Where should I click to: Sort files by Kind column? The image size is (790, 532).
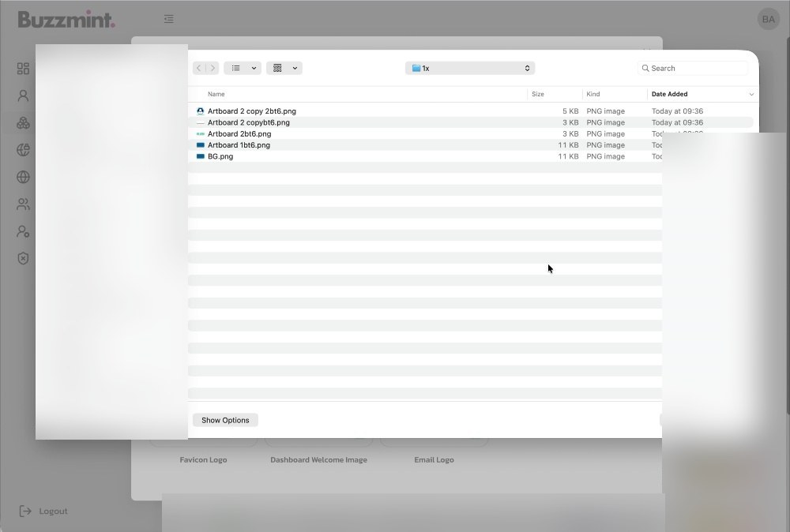593,94
